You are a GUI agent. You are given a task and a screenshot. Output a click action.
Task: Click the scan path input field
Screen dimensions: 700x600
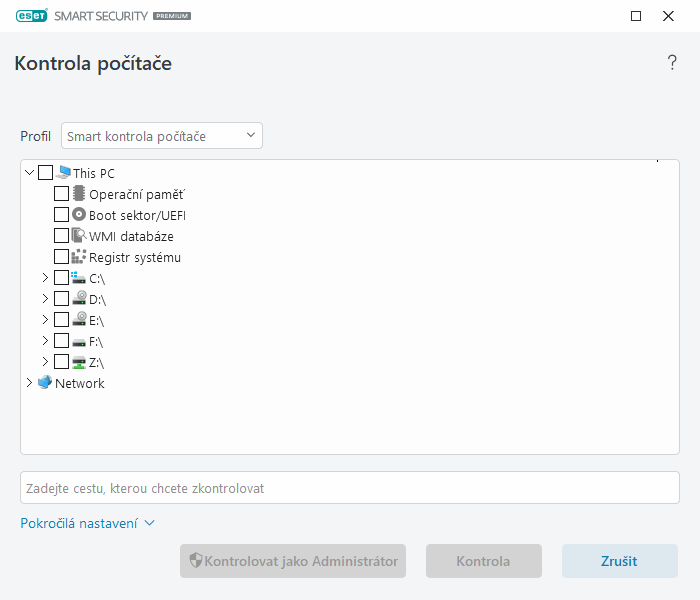tap(350, 488)
